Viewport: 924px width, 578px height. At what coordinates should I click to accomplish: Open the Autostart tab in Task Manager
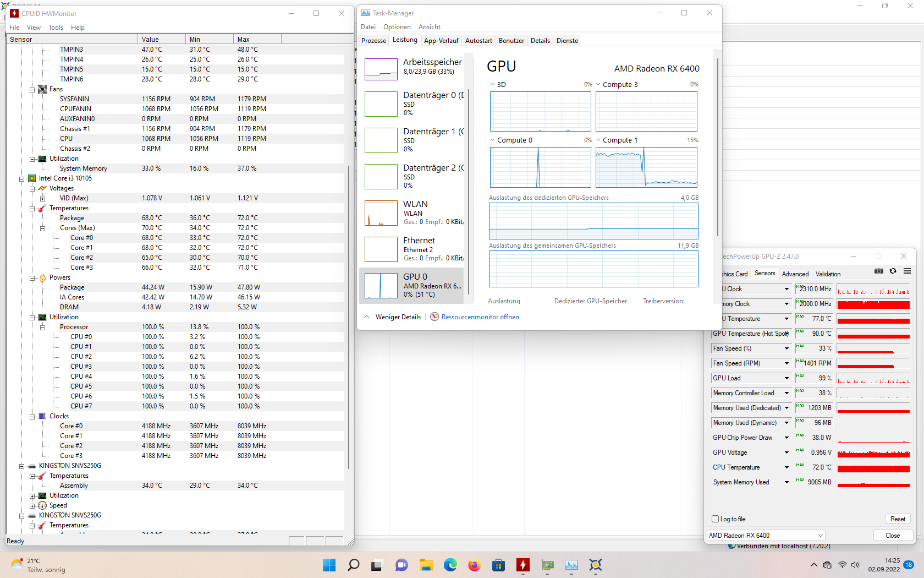pyautogui.click(x=479, y=41)
